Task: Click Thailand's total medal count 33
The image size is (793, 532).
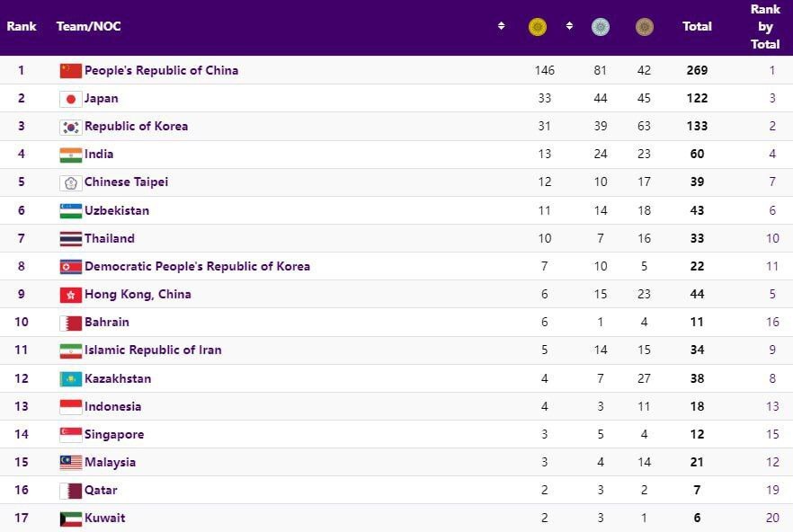Action: 697,239
